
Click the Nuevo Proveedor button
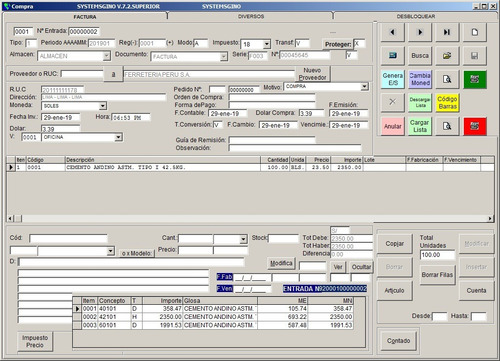(312, 74)
